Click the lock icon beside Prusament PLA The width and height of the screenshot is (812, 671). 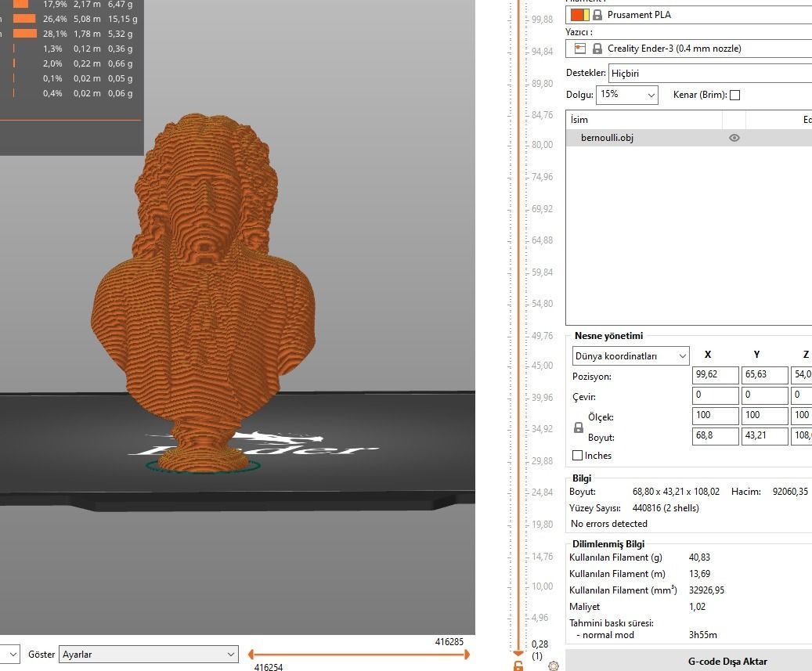[x=597, y=15]
